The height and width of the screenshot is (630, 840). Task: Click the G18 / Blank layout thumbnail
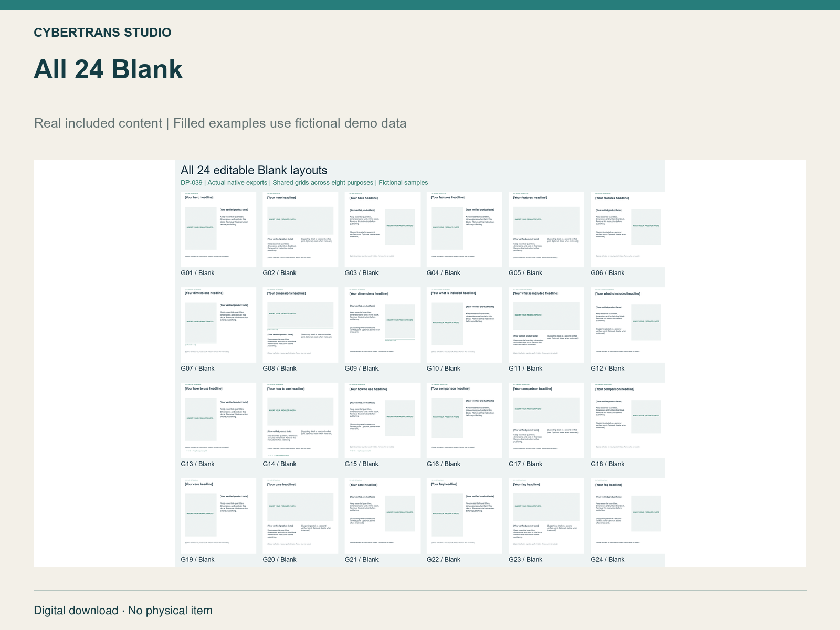(627, 421)
